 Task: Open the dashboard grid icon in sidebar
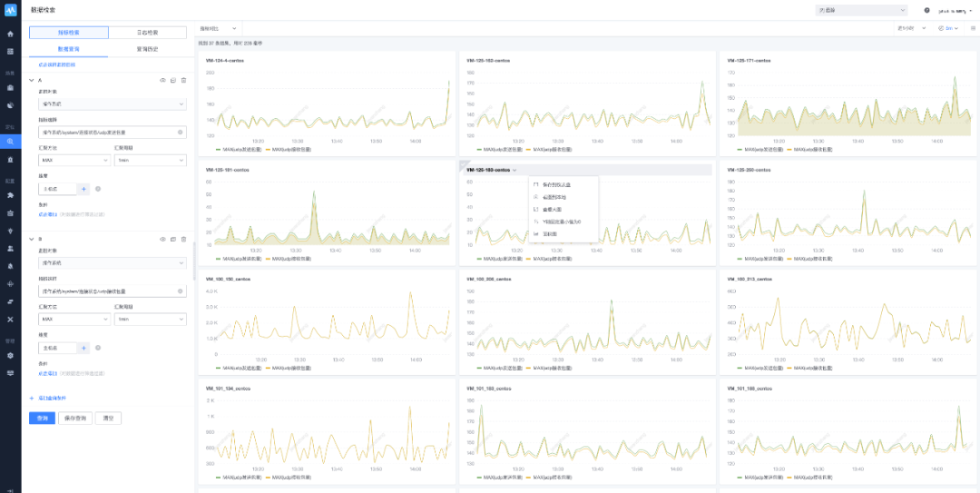click(x=10, y=52)
